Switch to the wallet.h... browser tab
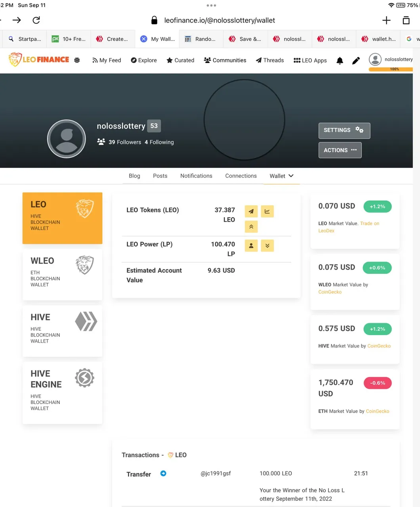The height and width of the screenshot is (507, 420). [x=378, y=39]
